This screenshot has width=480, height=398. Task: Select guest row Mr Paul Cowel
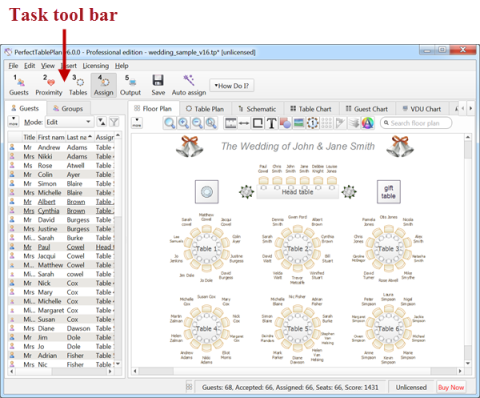61,247
